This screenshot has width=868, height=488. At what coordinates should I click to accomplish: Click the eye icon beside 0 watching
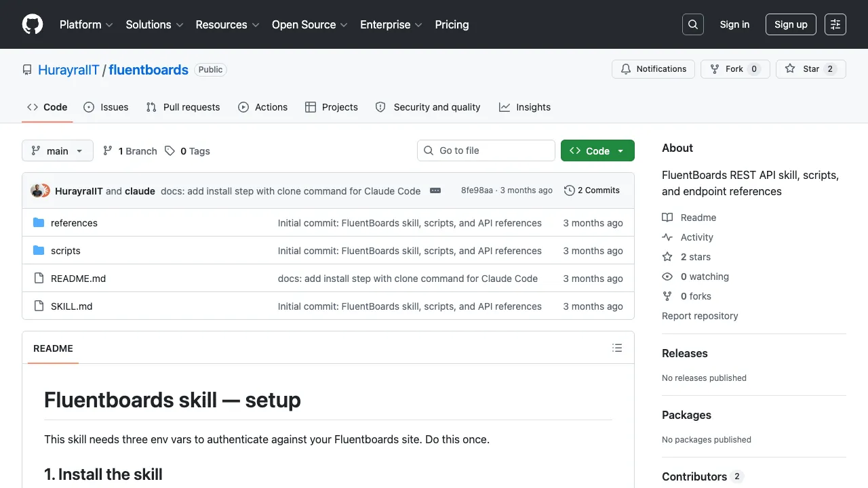pos(667,277)
